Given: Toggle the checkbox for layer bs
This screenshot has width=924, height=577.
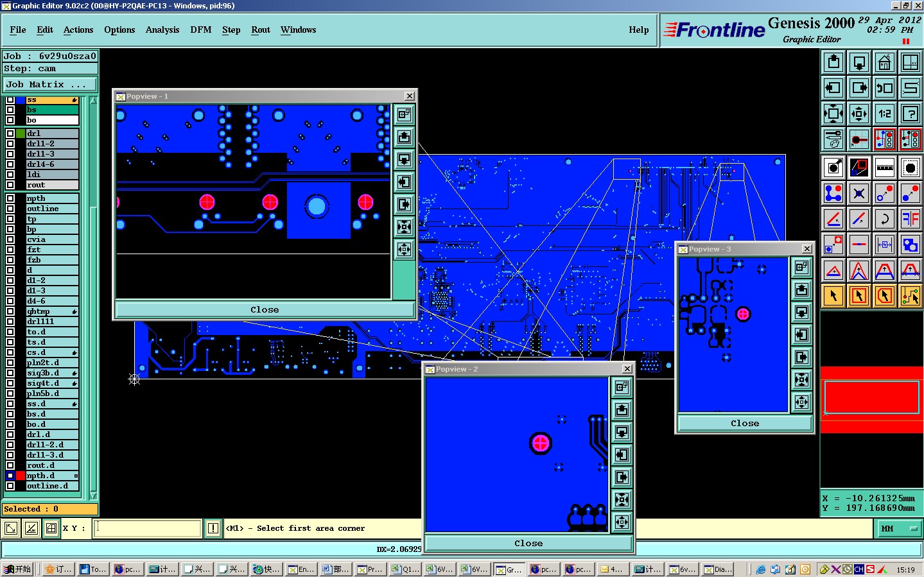Looking at the screenshot, I should click(x=10, y=110).
